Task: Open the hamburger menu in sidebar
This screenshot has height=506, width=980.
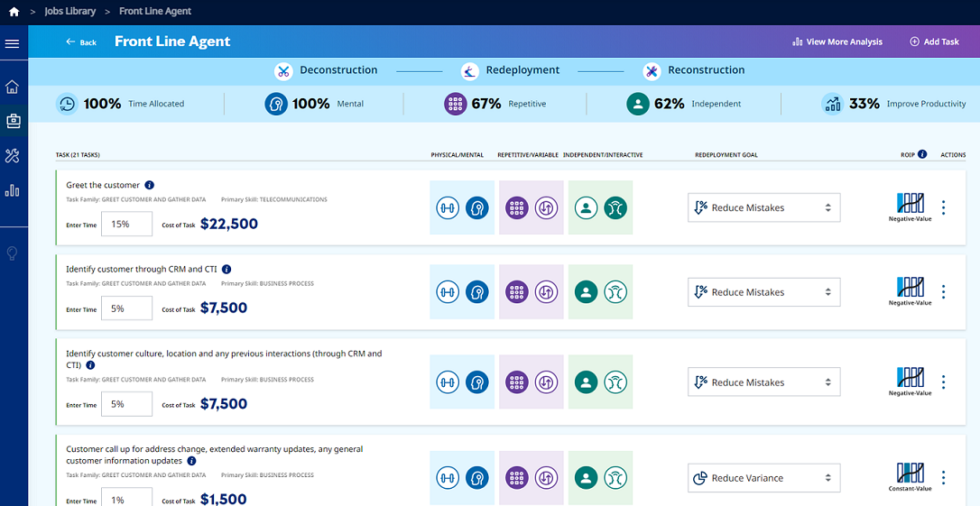Action: (x=12, y=43)
